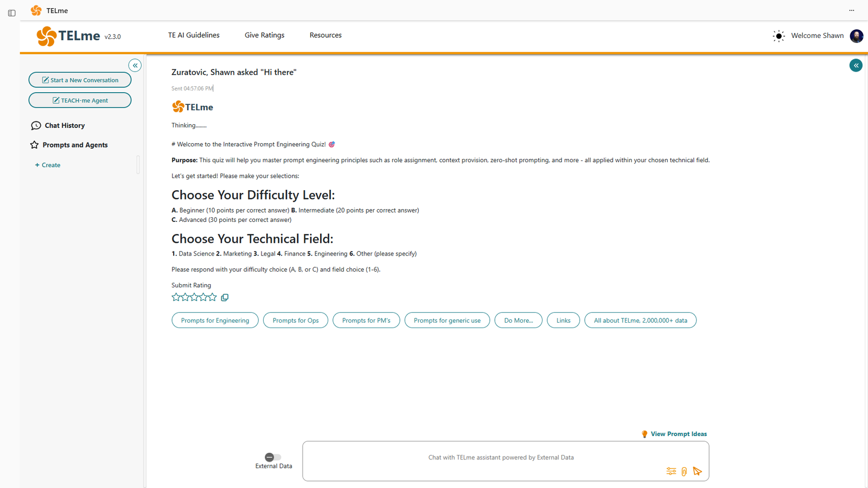Rate the response five stars
This screenshot has width=868, height=488.
click(x=213, y=297)
